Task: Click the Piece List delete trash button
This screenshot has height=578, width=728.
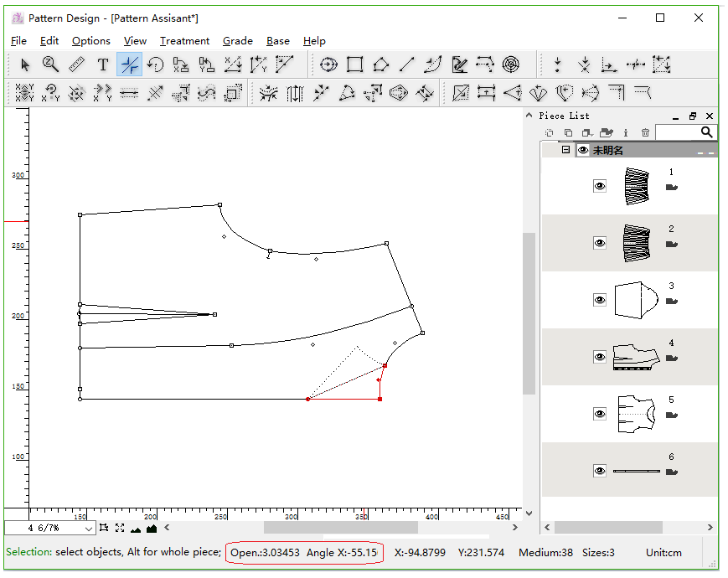Action: [x=645, y=132]
